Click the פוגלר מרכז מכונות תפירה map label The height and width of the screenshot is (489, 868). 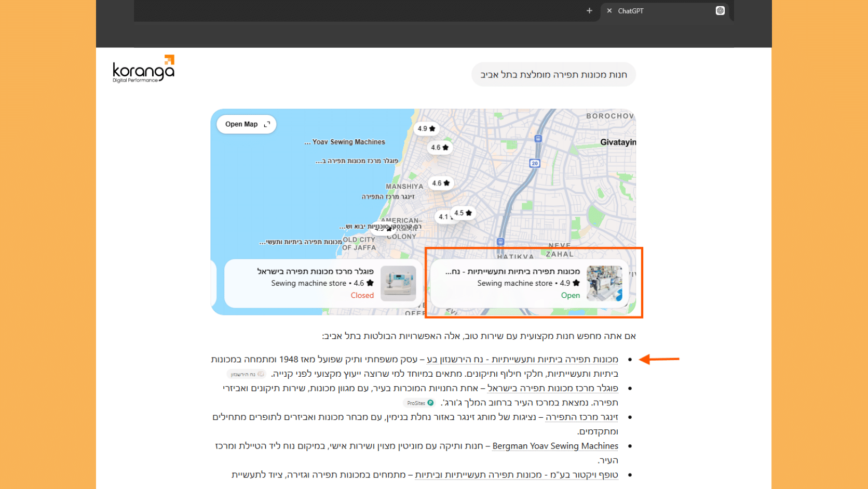(357, 161)
